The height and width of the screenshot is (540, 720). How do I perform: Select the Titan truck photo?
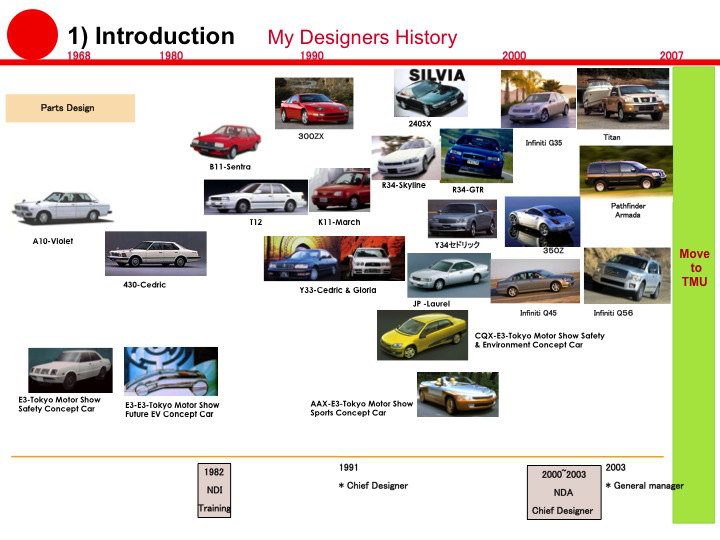click(x=623, y=99)
